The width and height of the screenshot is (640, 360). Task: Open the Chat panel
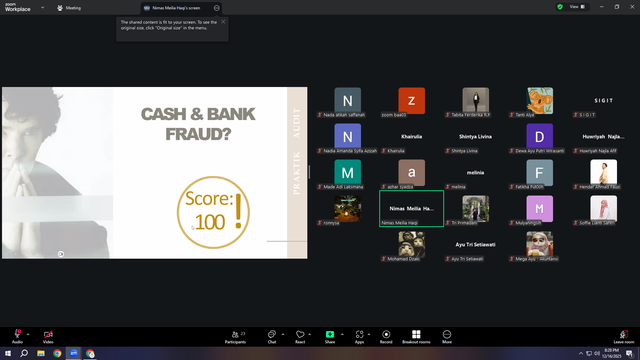coord(272,337)
